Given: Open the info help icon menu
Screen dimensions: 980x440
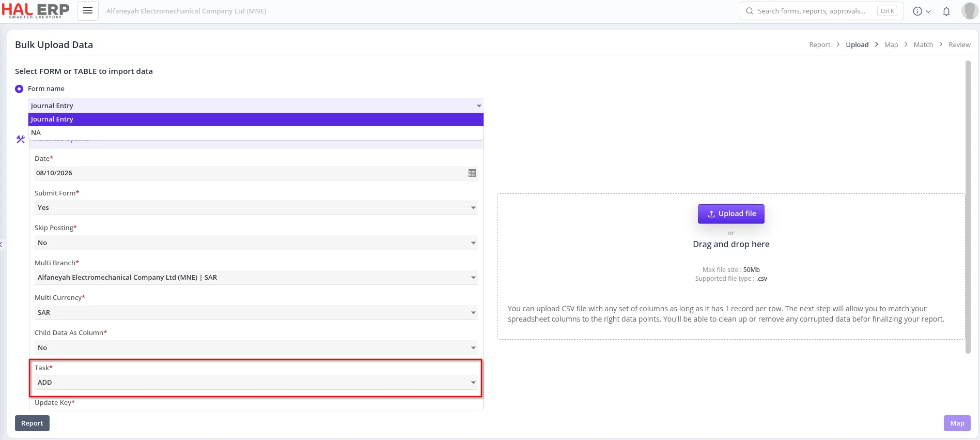Looking at the screenshot, I should point(922,11).
